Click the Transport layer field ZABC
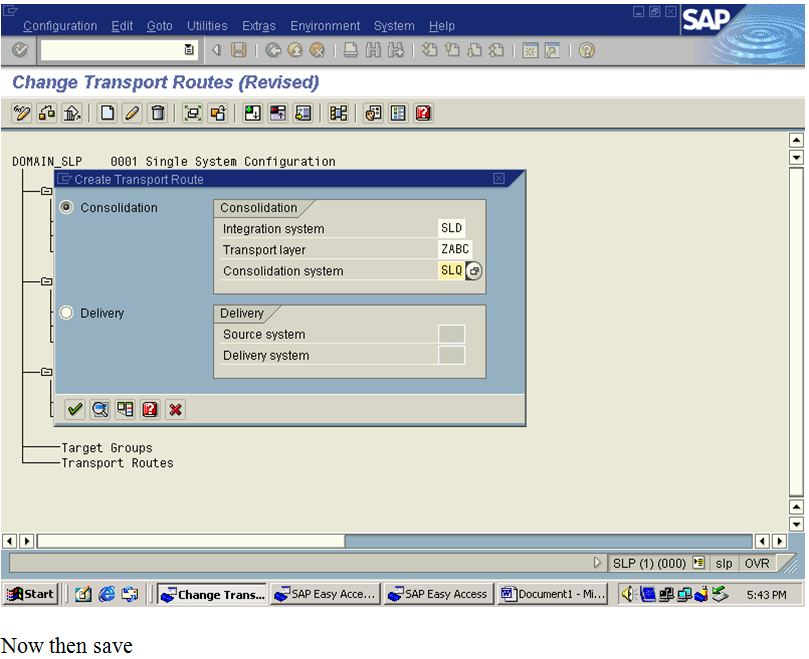Viewport: 809px width, 659px height. (x=455, y=249)
